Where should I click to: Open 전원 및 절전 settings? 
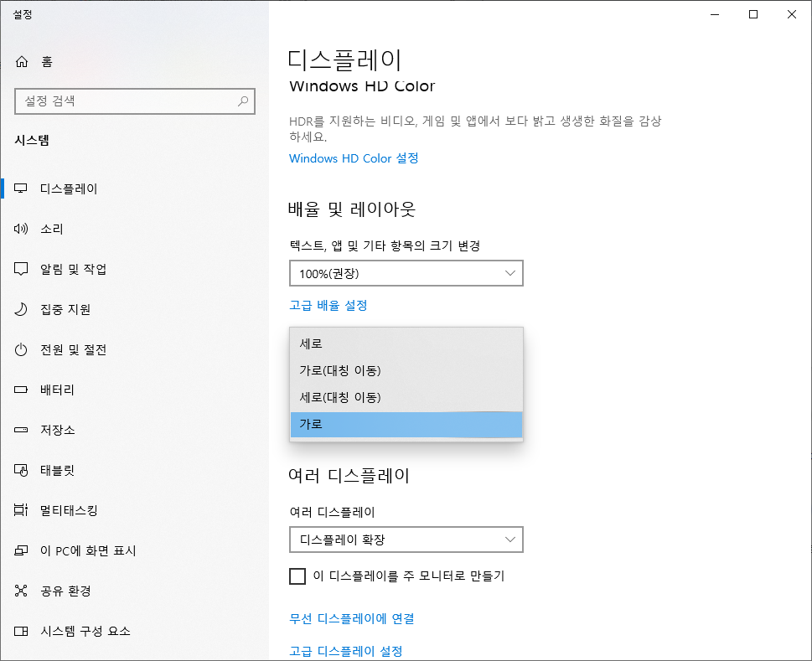pos(135,349)
